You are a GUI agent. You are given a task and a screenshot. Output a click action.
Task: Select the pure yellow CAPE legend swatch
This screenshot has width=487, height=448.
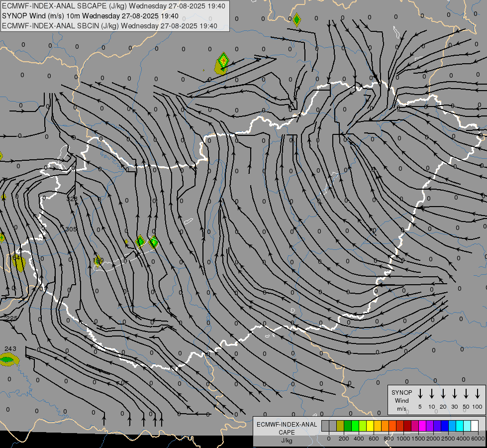[370, 426]
